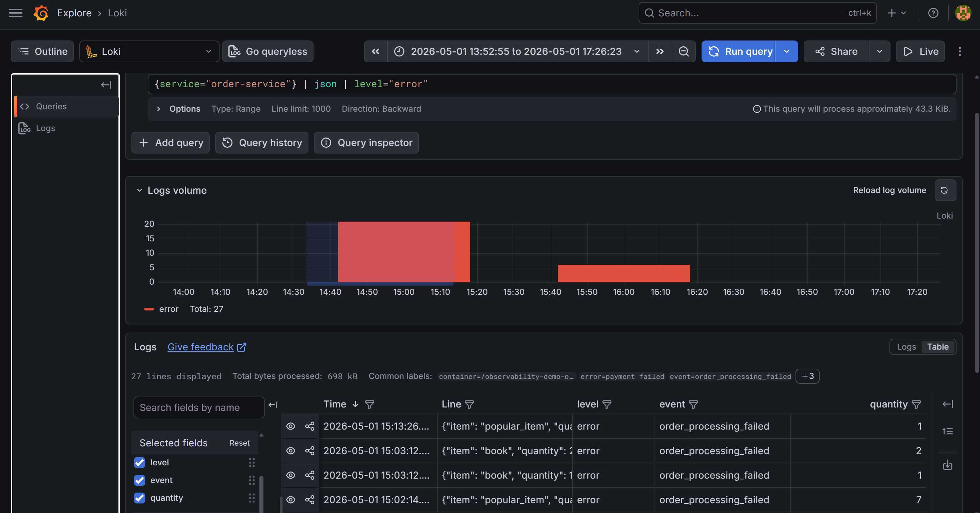
Task: Filter the quantity column
Action: (916, 404)
